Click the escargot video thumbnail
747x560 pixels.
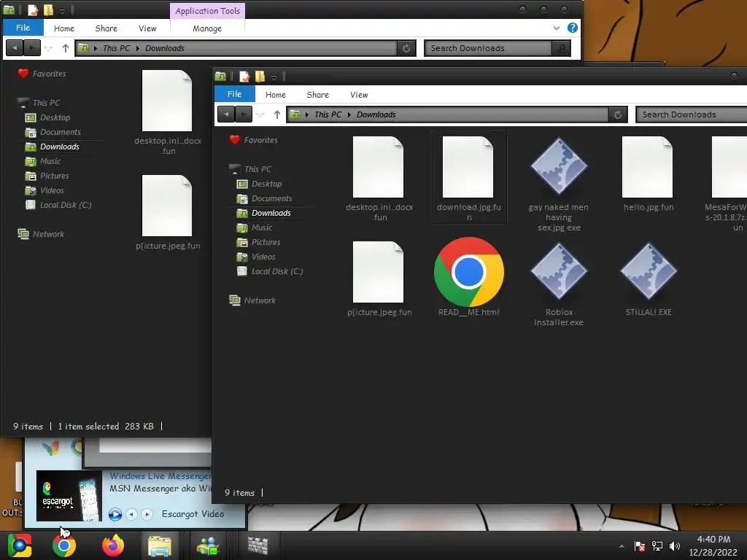click(69, 496)
